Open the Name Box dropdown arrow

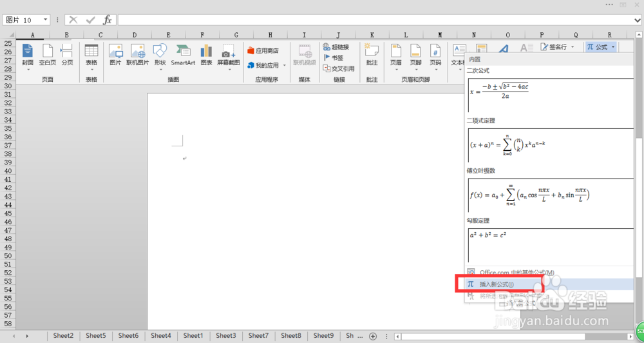(45, 20)
